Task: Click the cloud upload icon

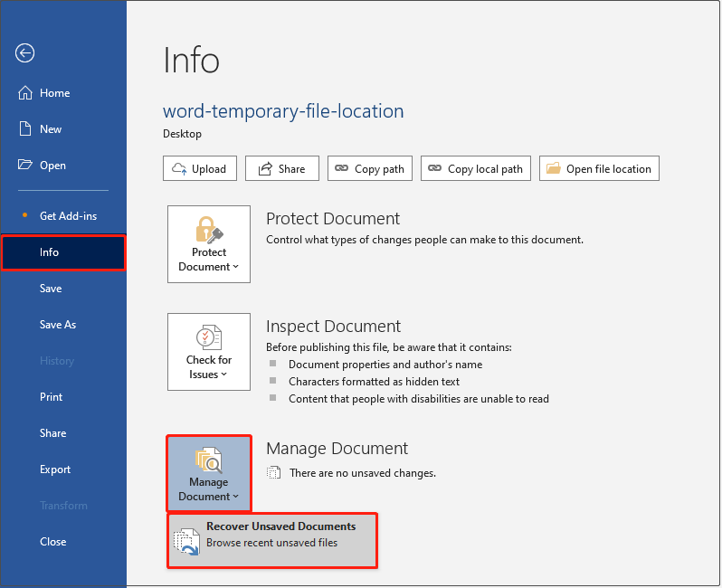Action: pyautogui.click(x=179, y=168)
